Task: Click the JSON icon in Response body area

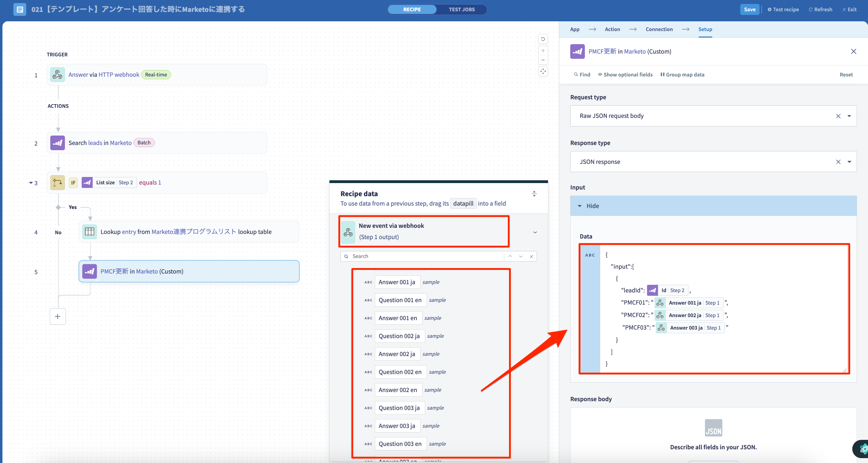Action: (x=713, y=428)
